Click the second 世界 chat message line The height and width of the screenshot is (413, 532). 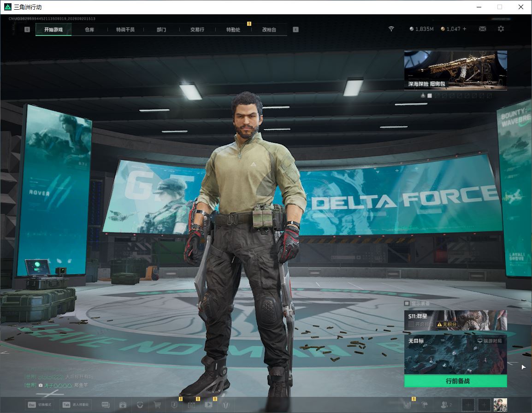click(x=56, y=385)
